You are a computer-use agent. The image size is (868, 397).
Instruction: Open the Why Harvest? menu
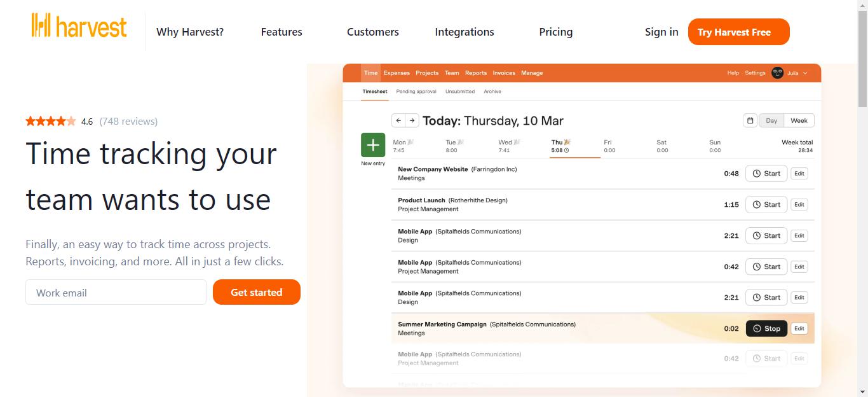pos(190,32)
